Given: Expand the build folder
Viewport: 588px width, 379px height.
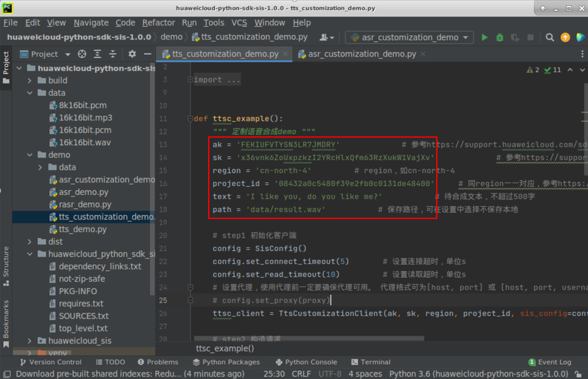Looking at the screenshot, I should 30,81.
